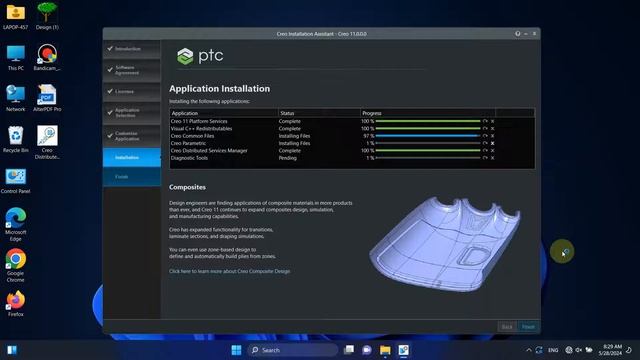Go to the Licenses step

[131, 92]
